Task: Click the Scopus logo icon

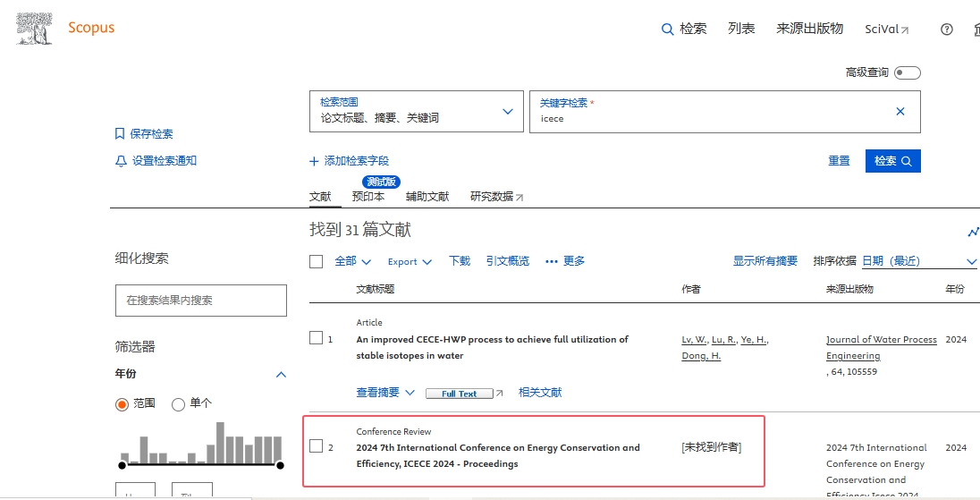Action: (34, 28)
